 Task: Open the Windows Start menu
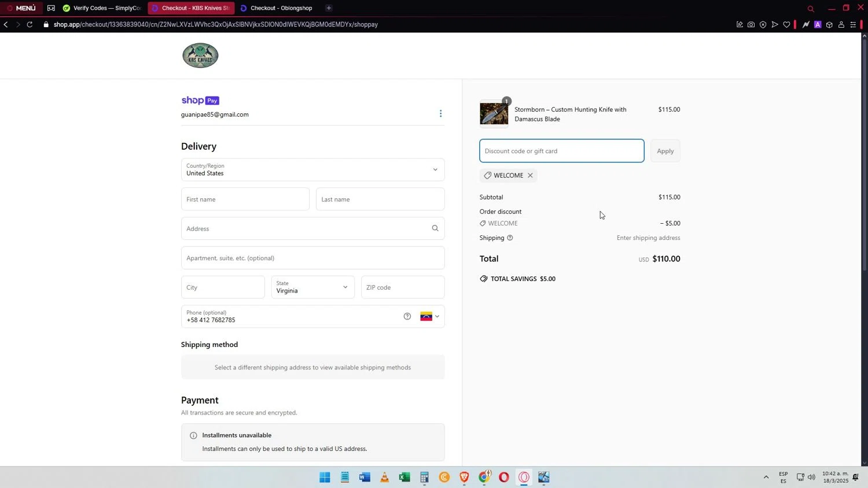tap(325, 477)
